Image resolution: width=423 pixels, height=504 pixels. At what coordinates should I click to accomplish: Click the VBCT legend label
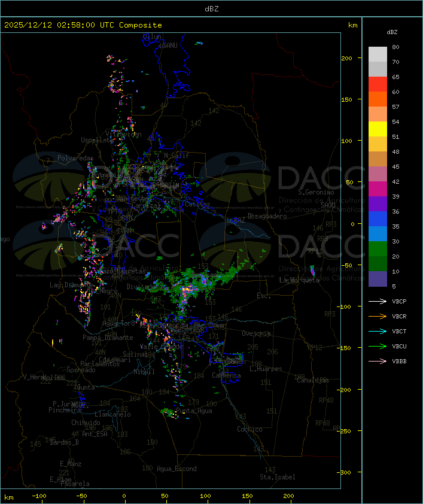(x=399, y=332)
